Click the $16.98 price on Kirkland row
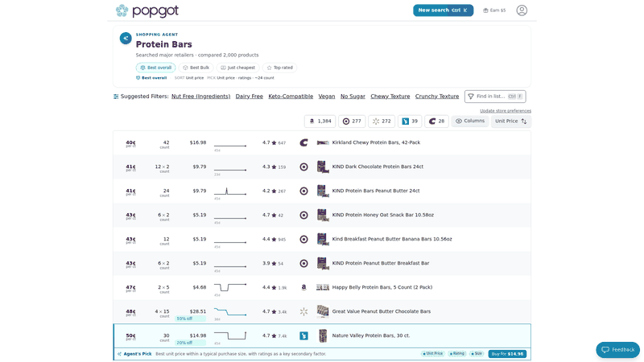Viewport: 644px width, 362px height. point(198,143)
